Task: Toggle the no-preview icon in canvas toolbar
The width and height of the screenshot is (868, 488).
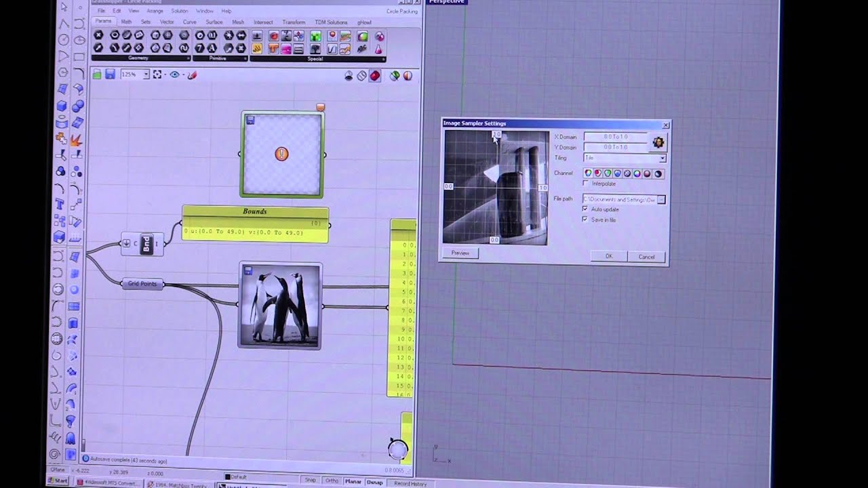Action: point(349,75)
